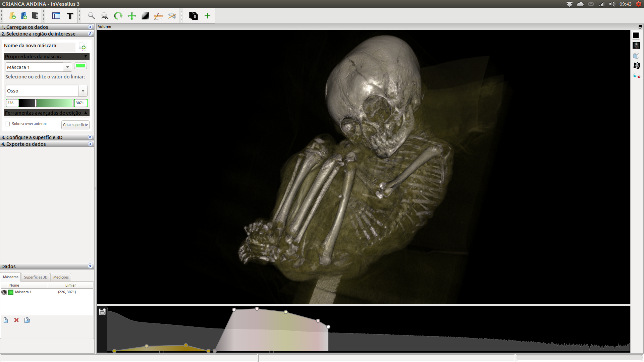The height and width of the screenshot is (362, 644).
Task: Open the Medições tab
Action: tap(61, 277)
